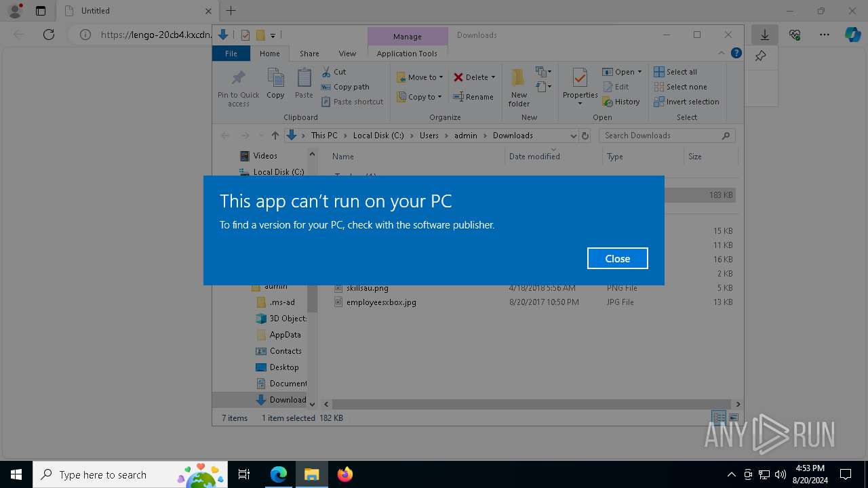868x488 pixels.
Task: Click History in Open group
Action: tap(620, 102)
